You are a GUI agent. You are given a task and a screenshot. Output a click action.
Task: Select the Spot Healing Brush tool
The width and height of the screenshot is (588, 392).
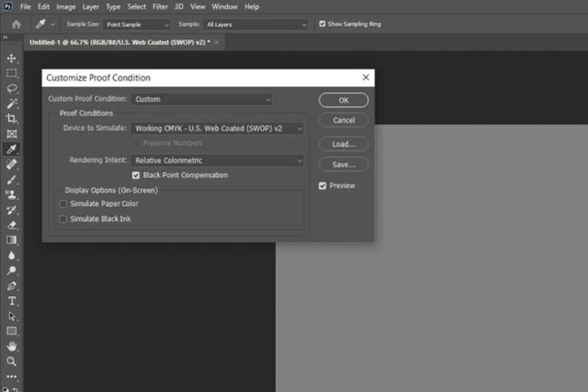click(12, 164)
